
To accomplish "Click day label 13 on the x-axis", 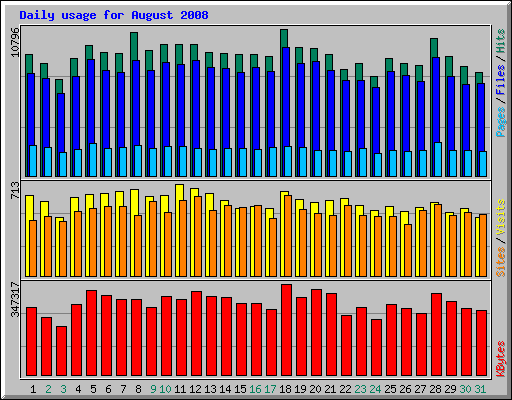I will coord(210,389).
